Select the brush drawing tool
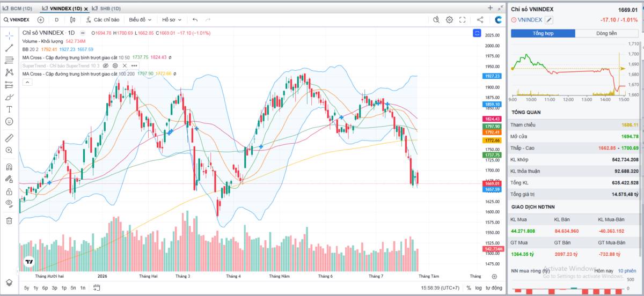 [x=9, y=97]
